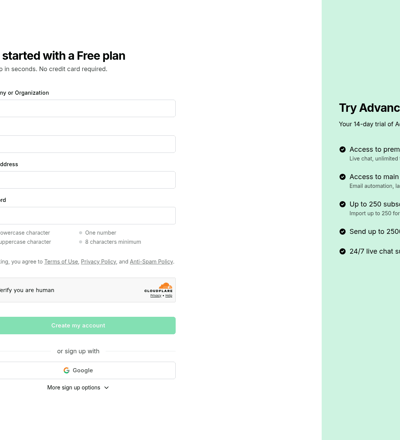
Task: Click checkmark icon beside Access to main
Action: 342,177
